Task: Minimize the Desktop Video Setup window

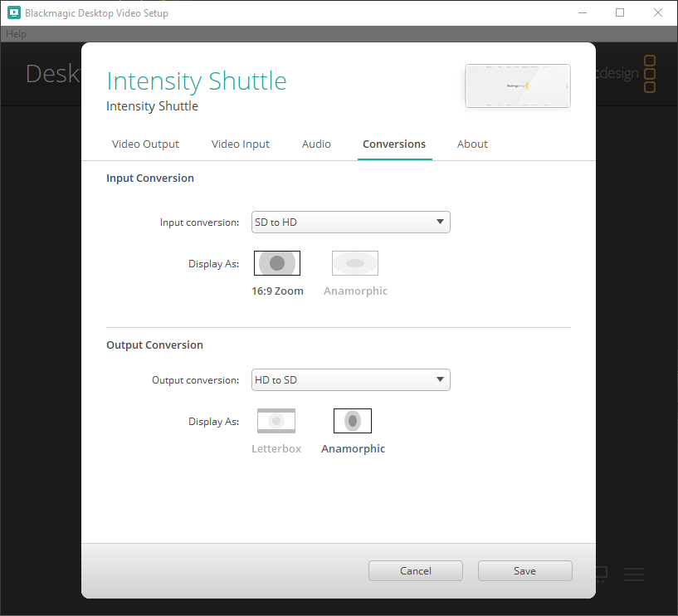Action: [x=583, y=12]
